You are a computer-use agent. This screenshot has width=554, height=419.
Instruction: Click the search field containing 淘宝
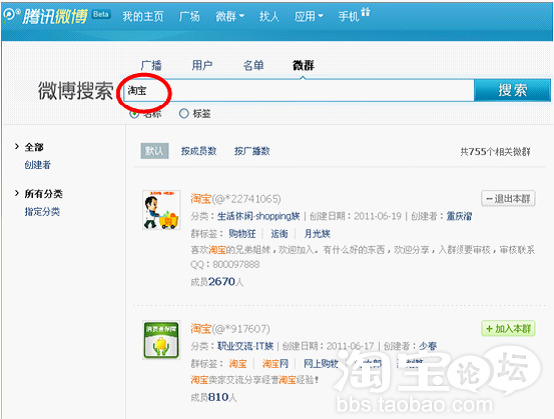pos(299,90)
